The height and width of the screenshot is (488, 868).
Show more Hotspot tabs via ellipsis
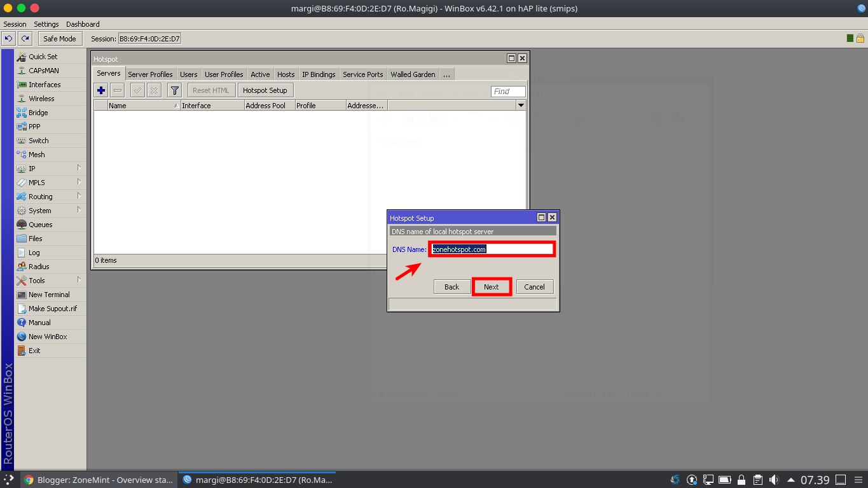tap(446, 74)
